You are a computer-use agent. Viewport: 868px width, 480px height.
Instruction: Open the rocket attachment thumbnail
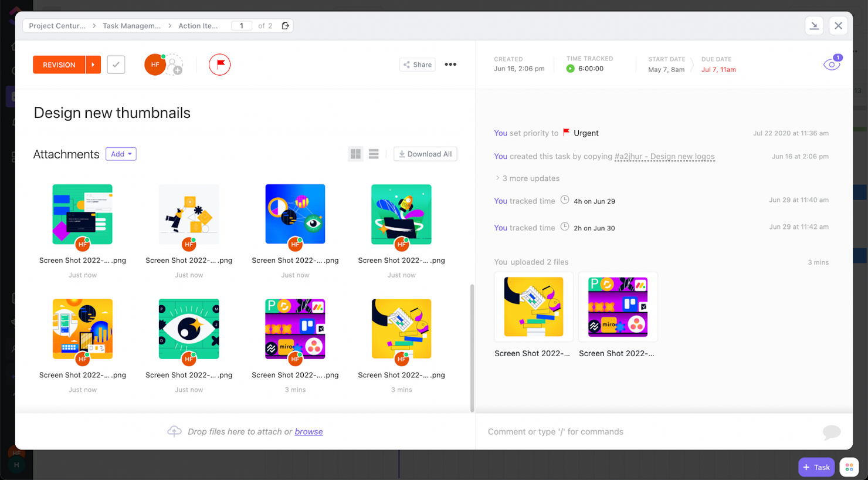[402, 214]
